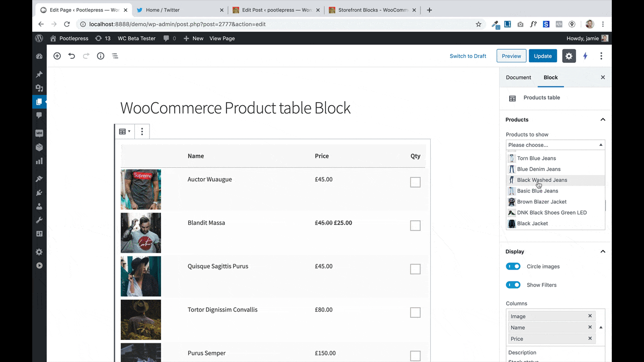Open content structure info icon

[x=101, y=56]
